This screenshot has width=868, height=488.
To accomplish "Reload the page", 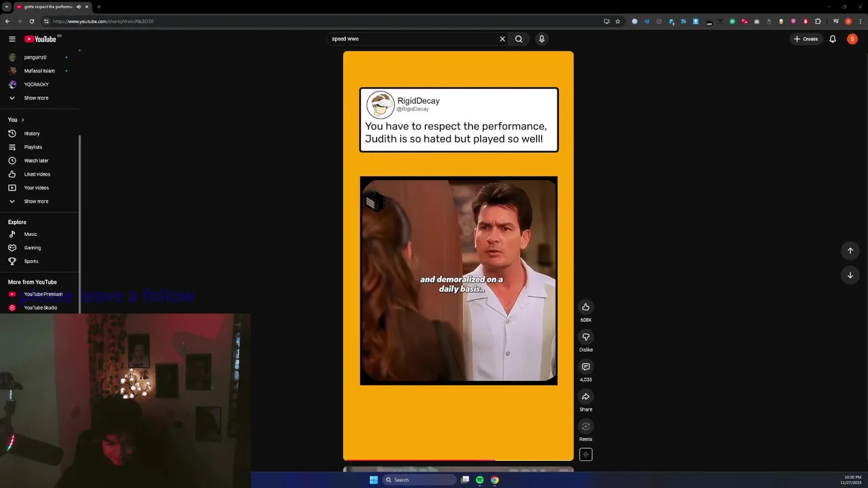I will pyautogui.click(x=31, y=21).
